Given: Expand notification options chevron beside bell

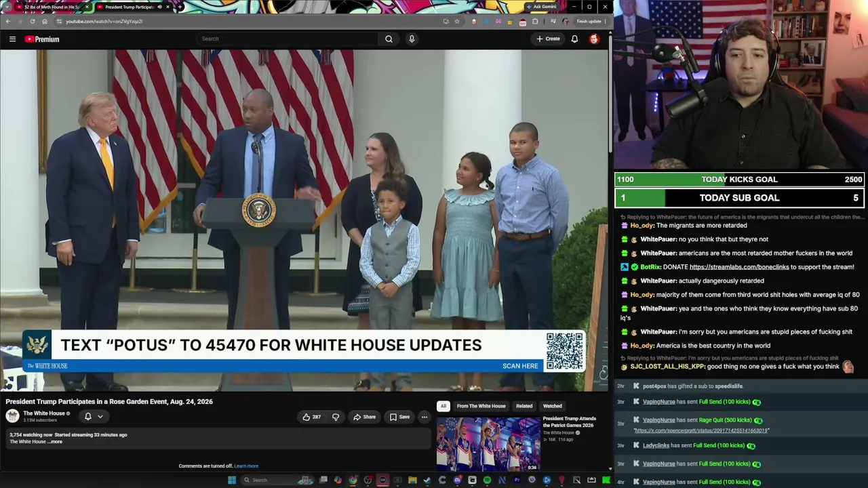Looking at the screenshot, I should point(100,416).
